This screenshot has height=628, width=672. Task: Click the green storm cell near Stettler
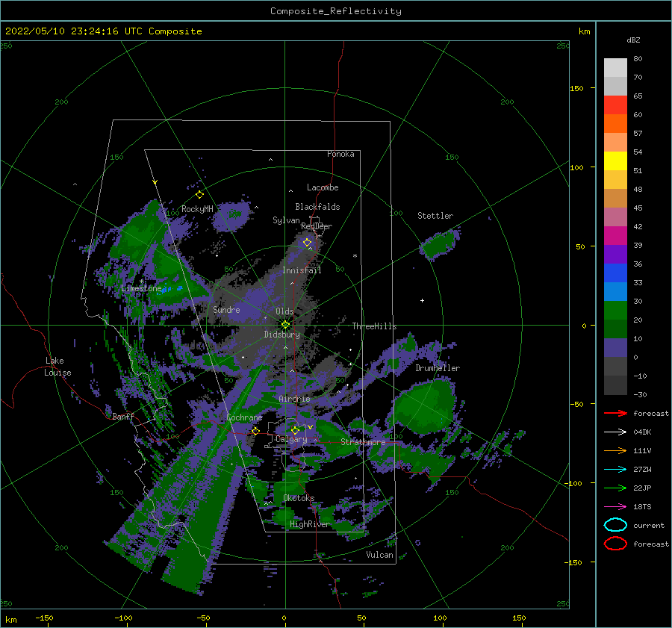tap(438, 244)
